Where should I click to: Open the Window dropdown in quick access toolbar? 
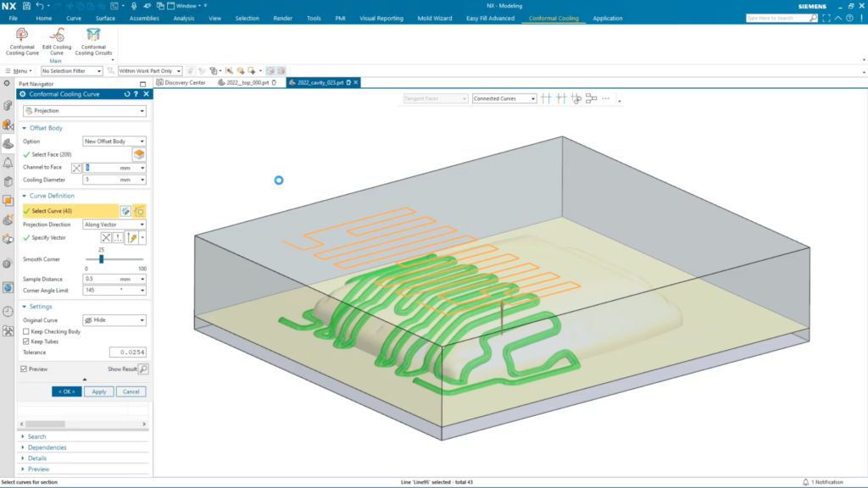point(187,6)
